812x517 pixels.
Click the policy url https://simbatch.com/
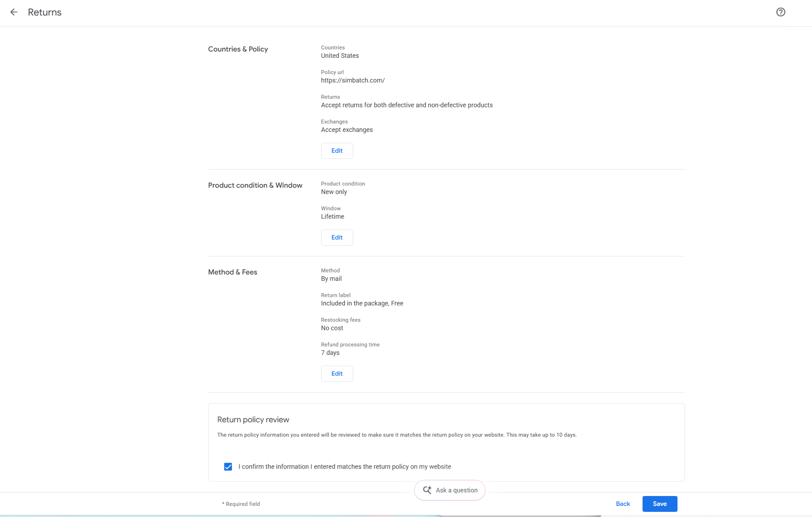pos(352,80)
